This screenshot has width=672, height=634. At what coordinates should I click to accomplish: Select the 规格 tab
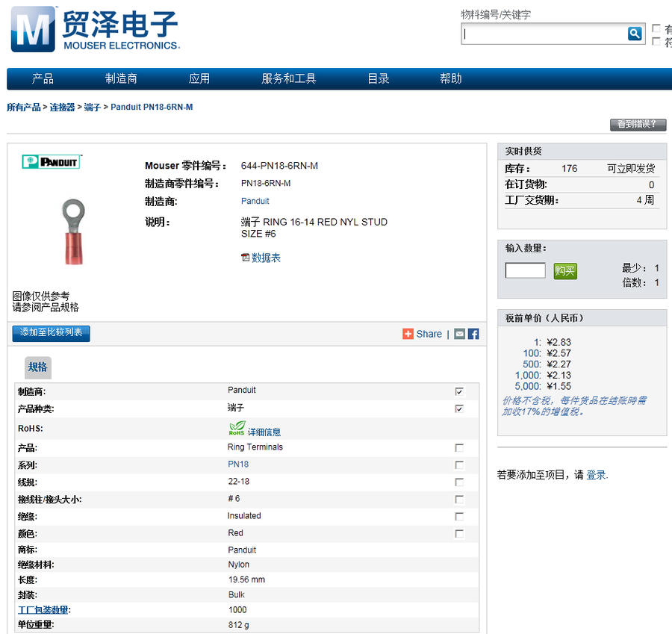pos(38,367)
